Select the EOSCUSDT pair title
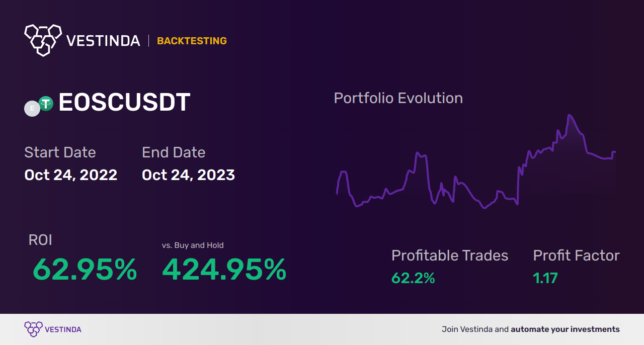644x345 pixels. [124, 103]
